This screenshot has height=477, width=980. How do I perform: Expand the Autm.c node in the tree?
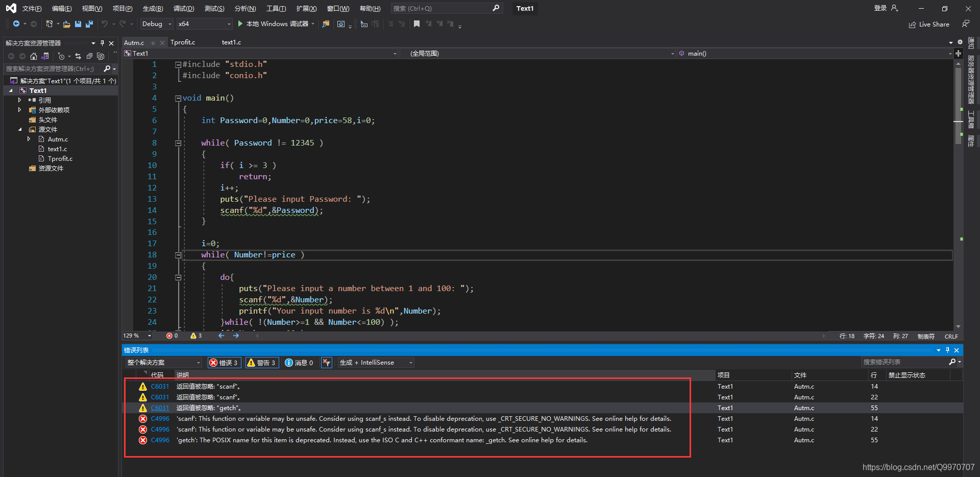(x=29, y=139)
